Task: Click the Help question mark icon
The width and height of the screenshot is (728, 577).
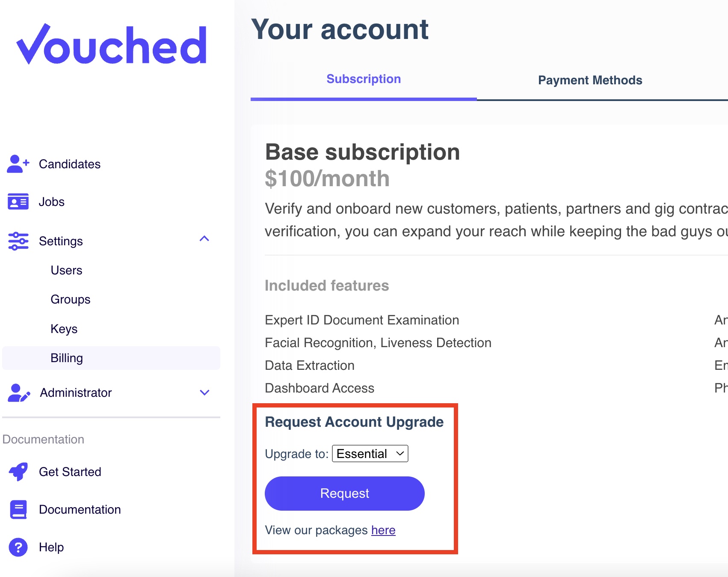Action: click(x=18, y=547)
